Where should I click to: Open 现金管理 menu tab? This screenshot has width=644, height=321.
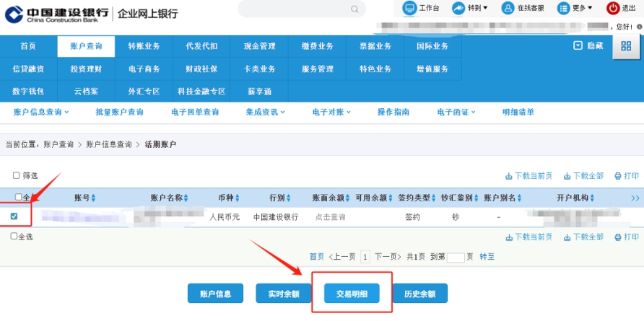260,46
